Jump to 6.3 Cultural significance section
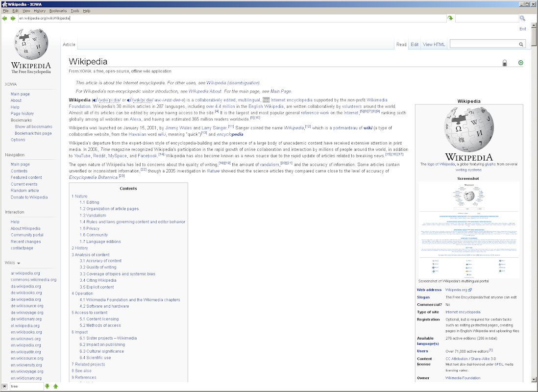The width and height of the screenshot is (538, 392). coord(102,351)
